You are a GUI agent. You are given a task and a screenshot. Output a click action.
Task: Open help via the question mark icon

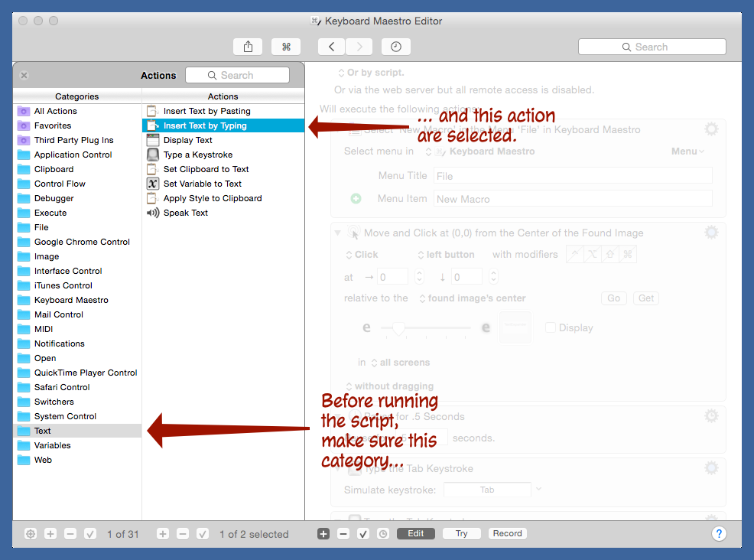pyautogui.click(x=719, y=533)
